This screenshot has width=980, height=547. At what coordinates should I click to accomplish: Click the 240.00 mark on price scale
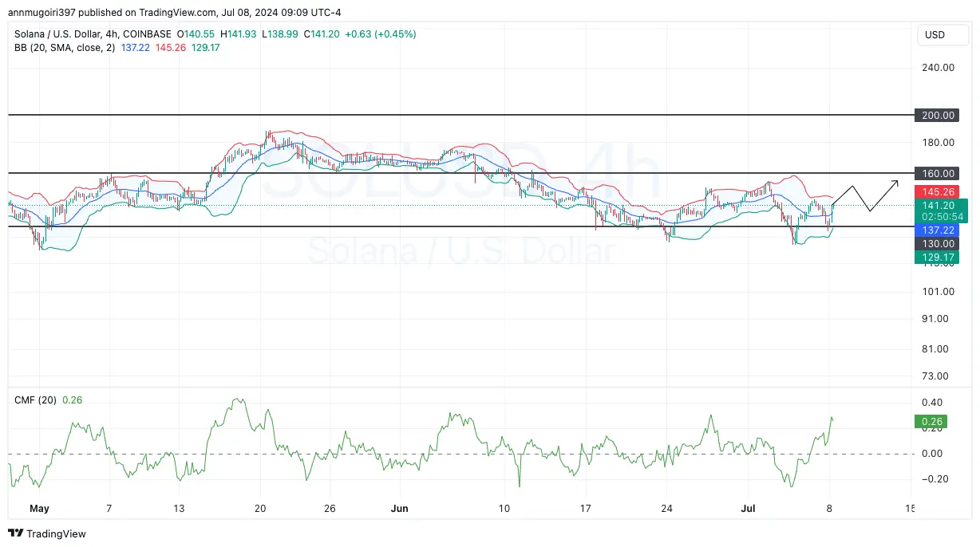(x=937, y=68)
